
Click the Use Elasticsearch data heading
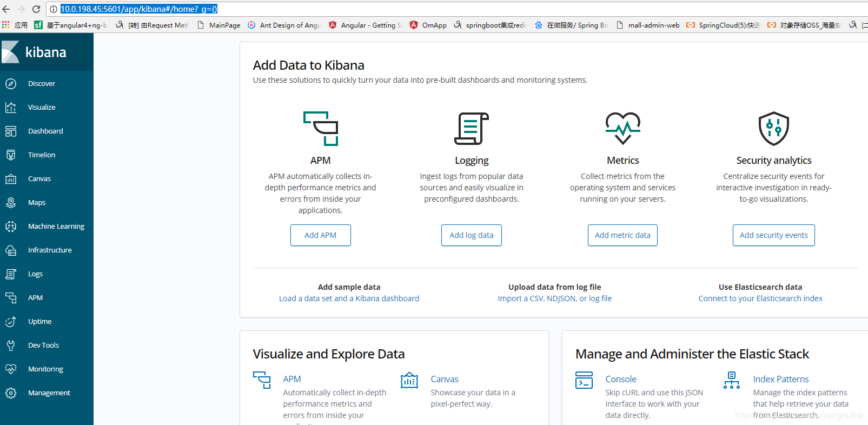pos(760,287)
